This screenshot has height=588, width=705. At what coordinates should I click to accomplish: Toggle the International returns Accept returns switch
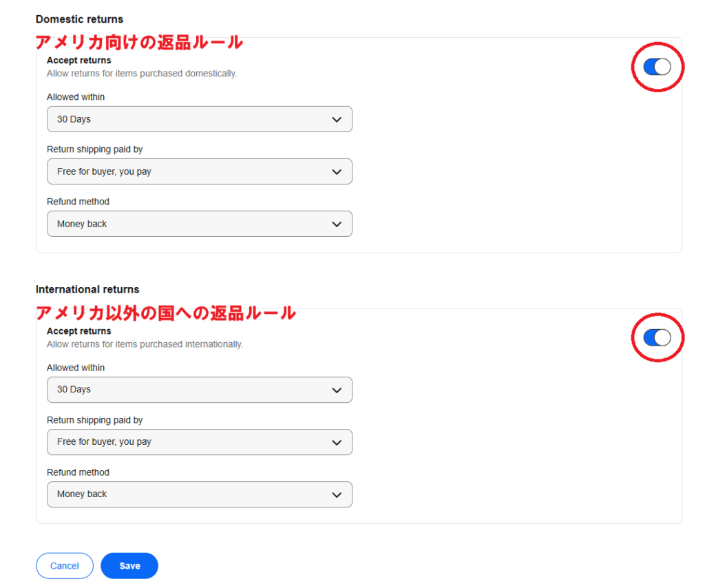point(657,337)
